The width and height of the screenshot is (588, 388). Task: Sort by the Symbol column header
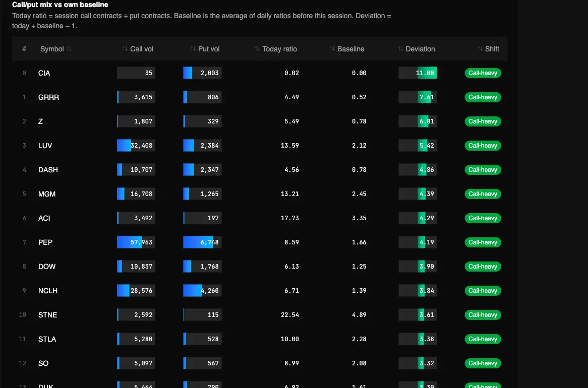tap(55, 49)
